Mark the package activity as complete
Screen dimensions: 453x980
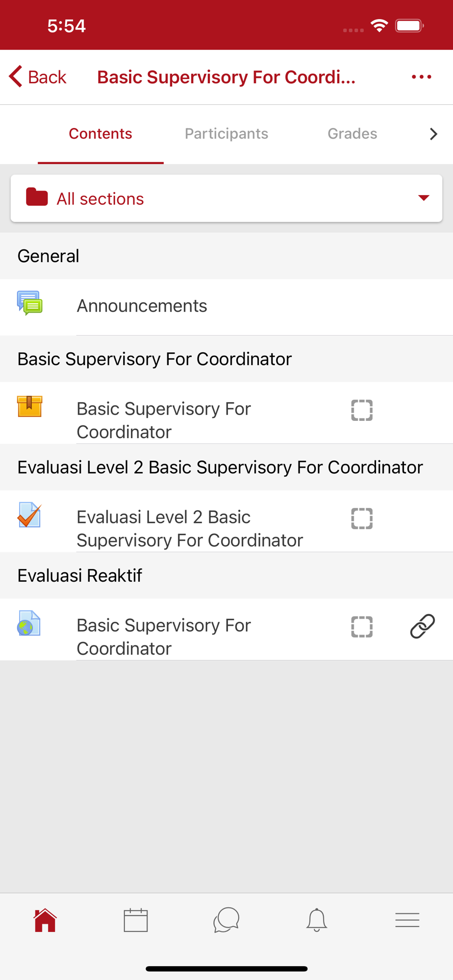click(x=362, y=410)
